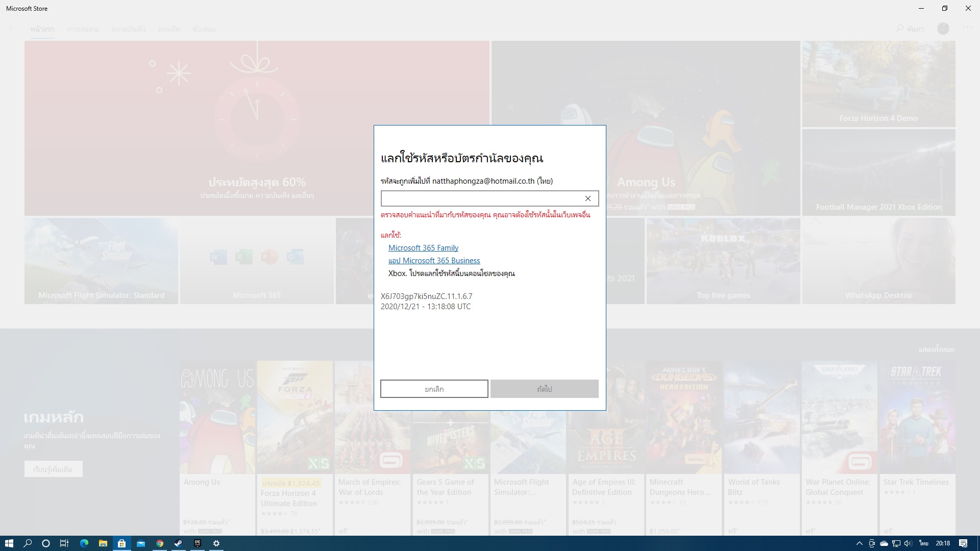The height and width of the screenshot is (551, 980).
Task: Open the WhatsApp Desktop tile
Action: [878, 261]
